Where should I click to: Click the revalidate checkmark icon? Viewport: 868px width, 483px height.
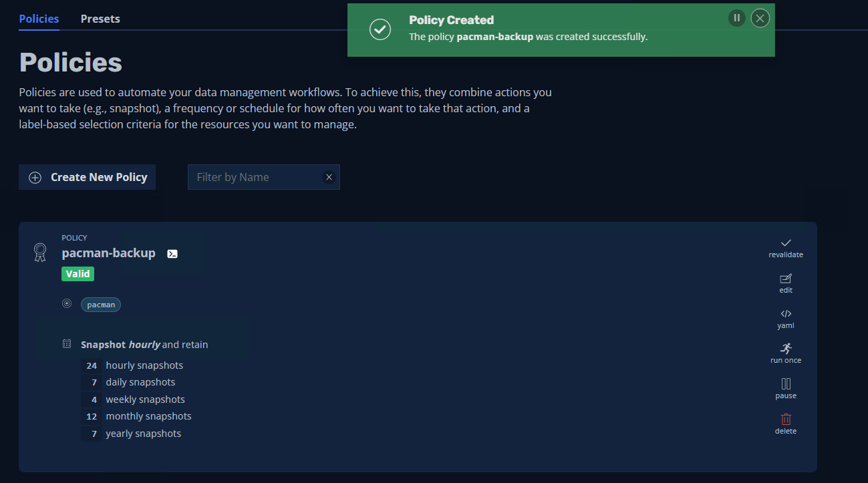tap(786, 243)
